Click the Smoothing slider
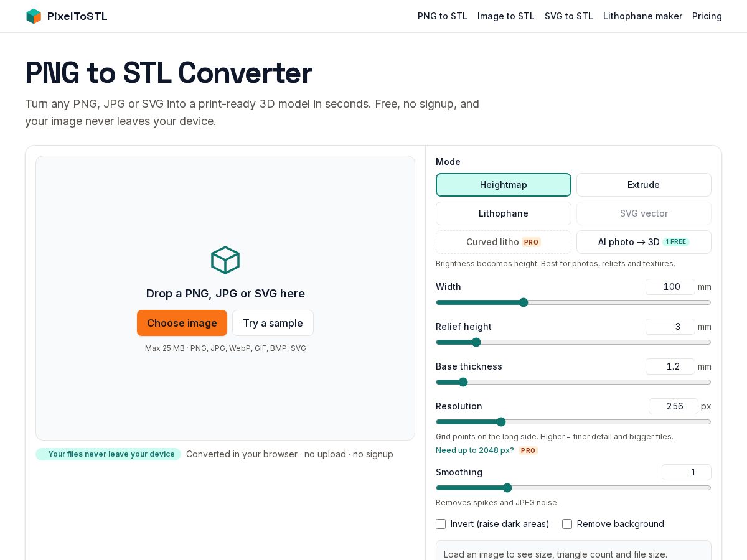 tap(573, 488)
